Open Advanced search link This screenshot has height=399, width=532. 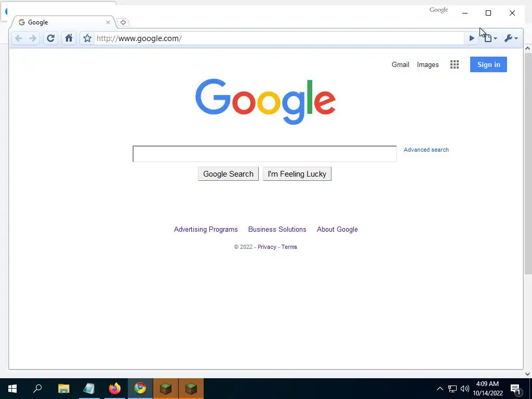point(426,150)
